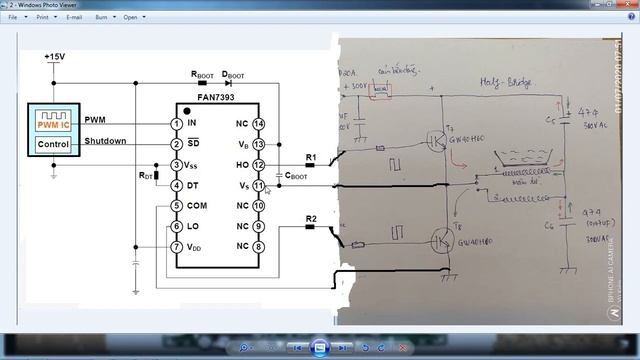Open the Burn menu

(x=105, y=17)
